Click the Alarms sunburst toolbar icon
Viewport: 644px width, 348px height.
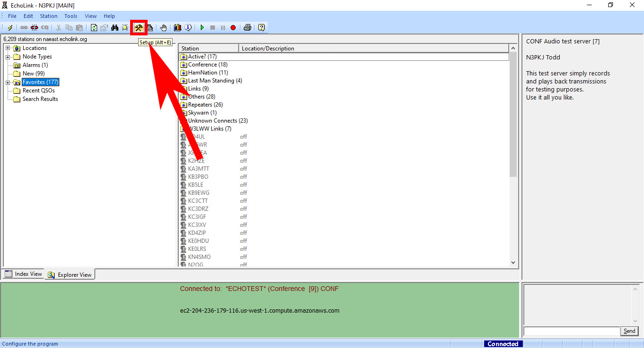125,28
